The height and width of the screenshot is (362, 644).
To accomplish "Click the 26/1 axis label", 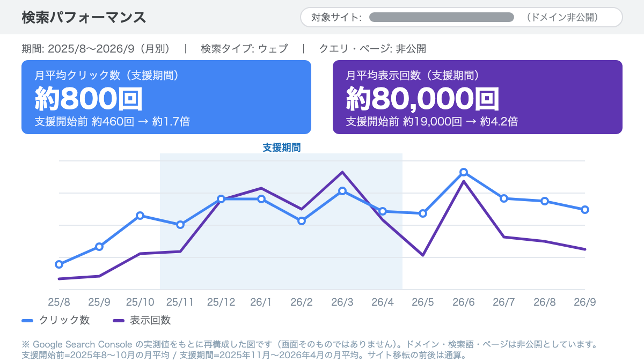I will (x=261, y=302).
